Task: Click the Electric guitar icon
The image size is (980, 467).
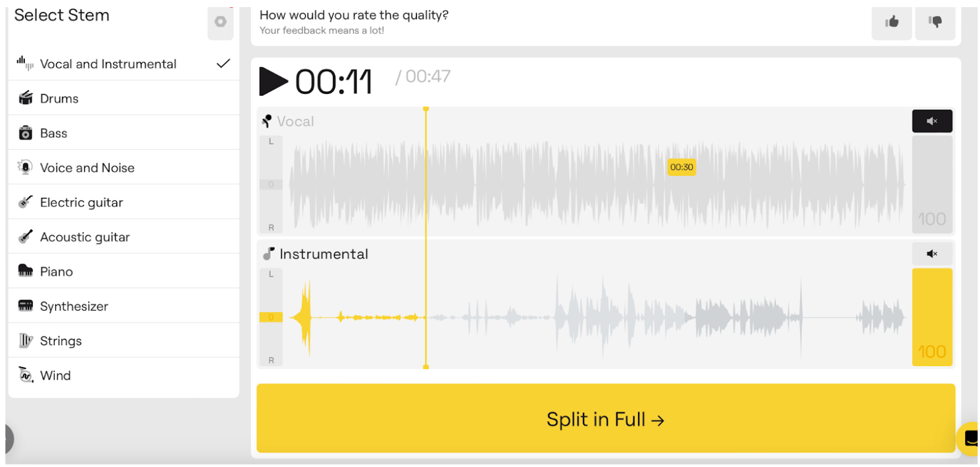Action: tap(26, 202)
